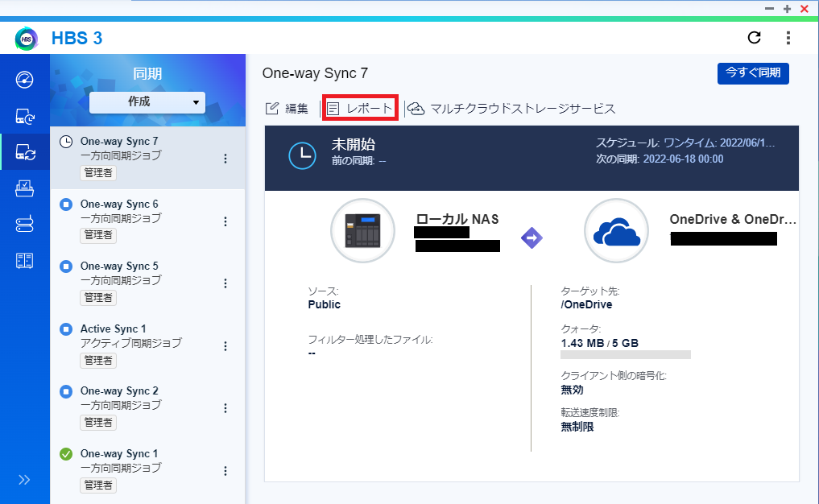Click the local NAS device icon
Viewport: 819px width, 504px height.
coord(362,230)
